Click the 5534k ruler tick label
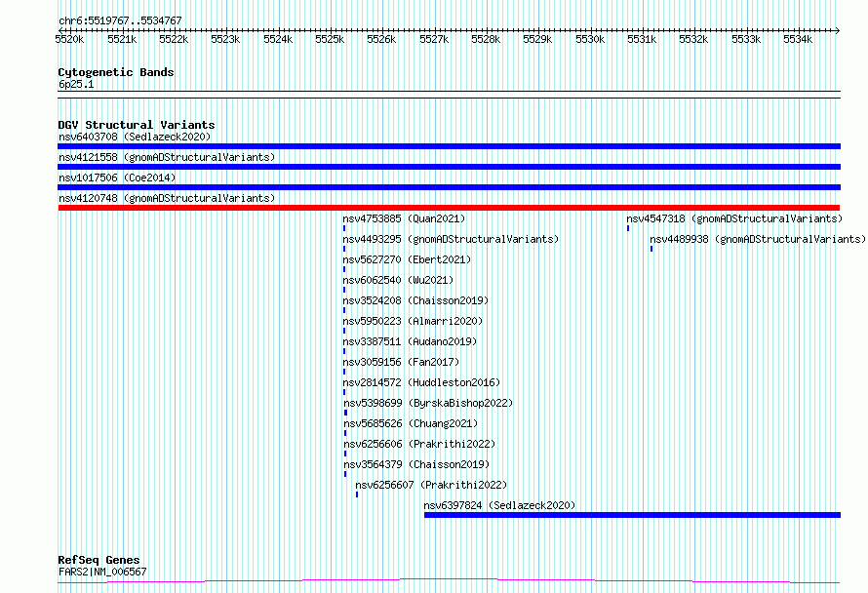The width and height of the screenshot is (868, 593). pyautogui.click(x=798, y=39)
